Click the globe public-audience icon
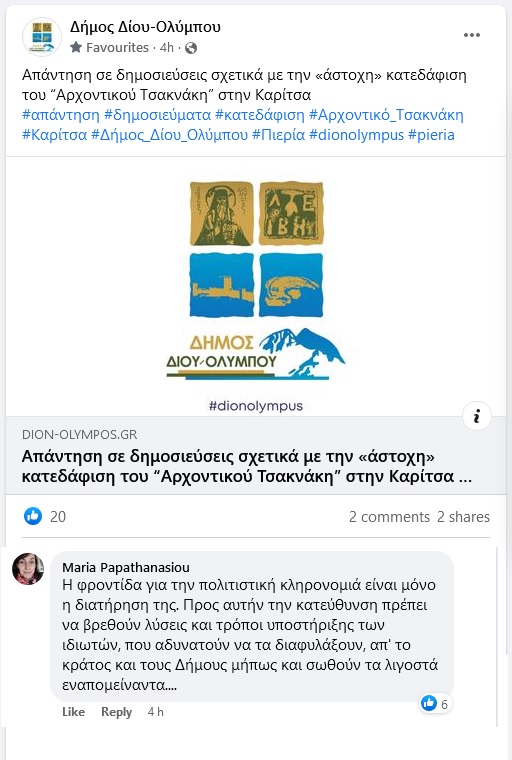This screenshot has height=760, width=512. pos(191,48)
